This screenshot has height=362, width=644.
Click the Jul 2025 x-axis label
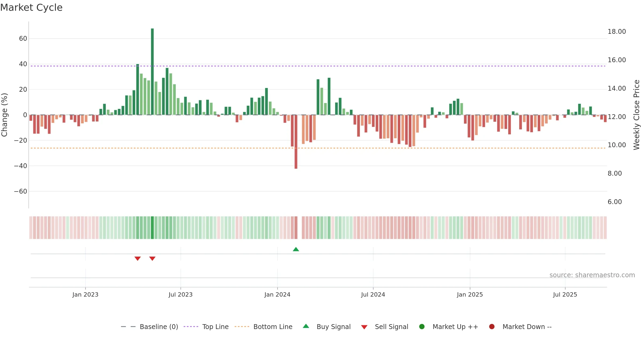click(565, 295)
